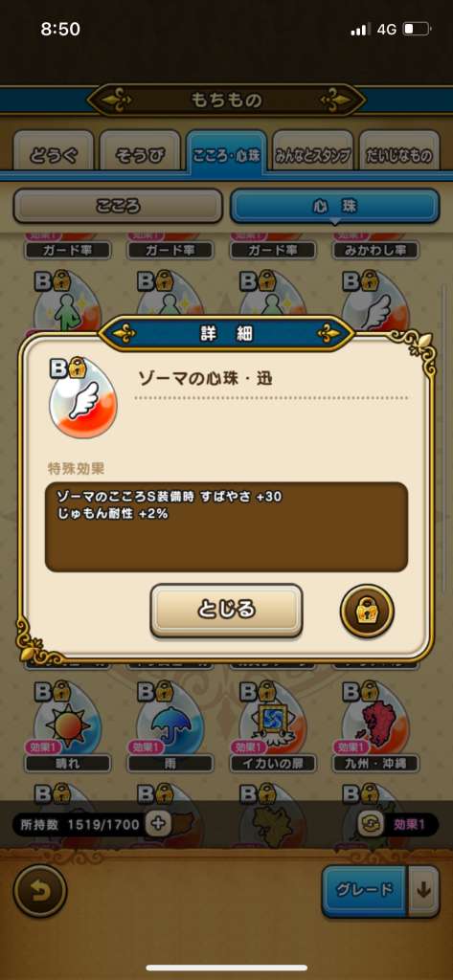Select the 雨 umbrella orb icon
This screenshot has height=980, width=453.
pyautogui.click(x=170, y=718)
